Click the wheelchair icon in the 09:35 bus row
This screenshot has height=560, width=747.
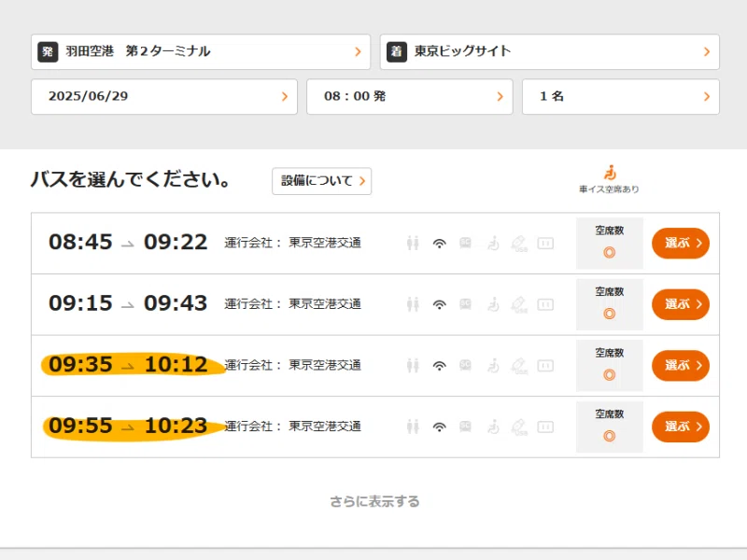click(493, 366)
